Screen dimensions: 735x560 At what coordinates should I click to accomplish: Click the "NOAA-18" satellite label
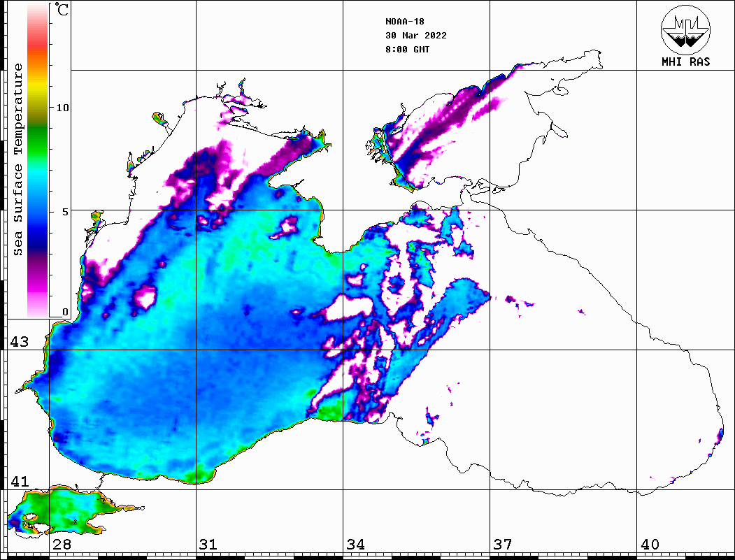(x=404, y=22)
